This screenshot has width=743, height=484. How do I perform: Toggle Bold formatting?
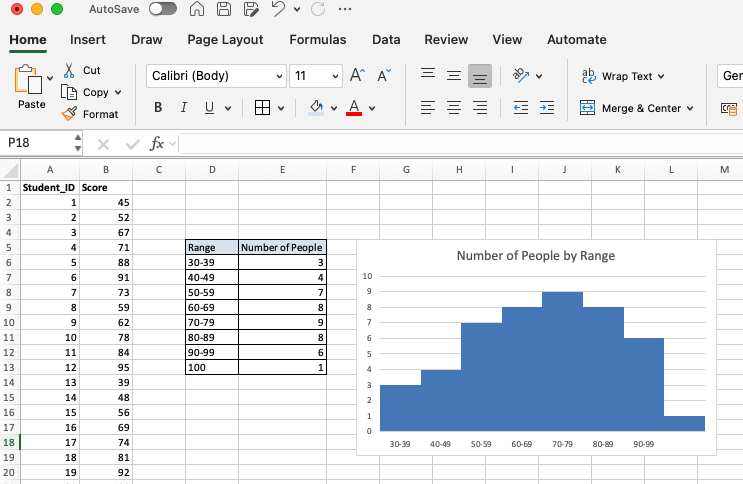point(158,108)
